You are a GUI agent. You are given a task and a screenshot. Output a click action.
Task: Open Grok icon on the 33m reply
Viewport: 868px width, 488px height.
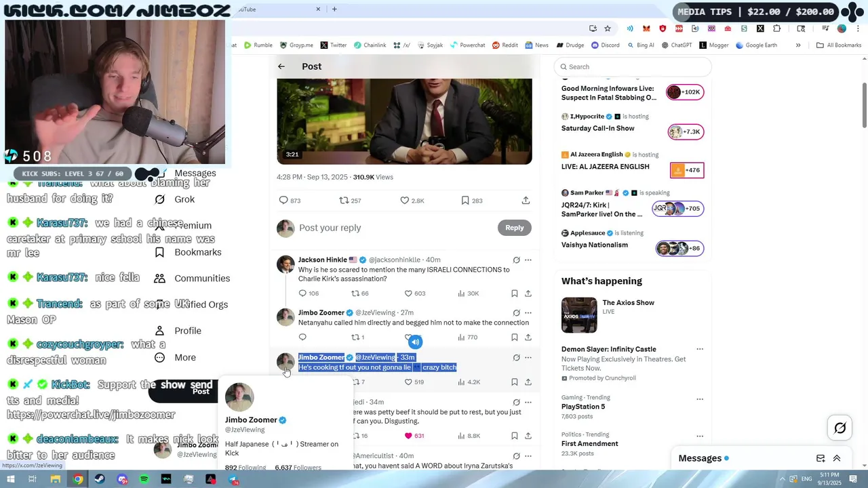pos(516,357)
